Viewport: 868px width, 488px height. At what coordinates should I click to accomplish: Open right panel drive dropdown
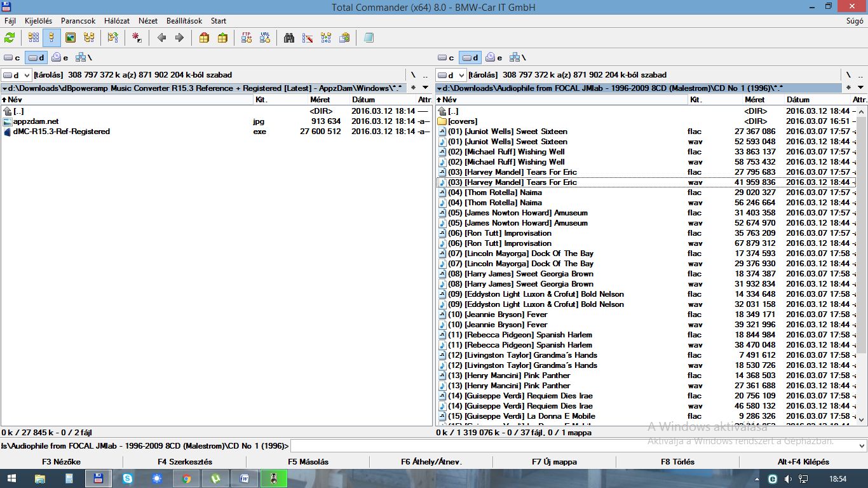coord(451,75)
